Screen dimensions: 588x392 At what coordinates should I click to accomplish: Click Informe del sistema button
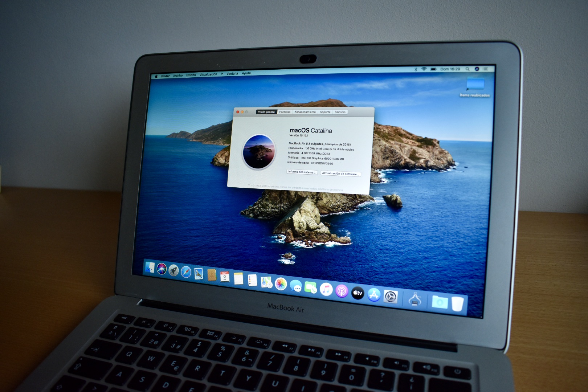pyautogui.click(x=302, y=172)
